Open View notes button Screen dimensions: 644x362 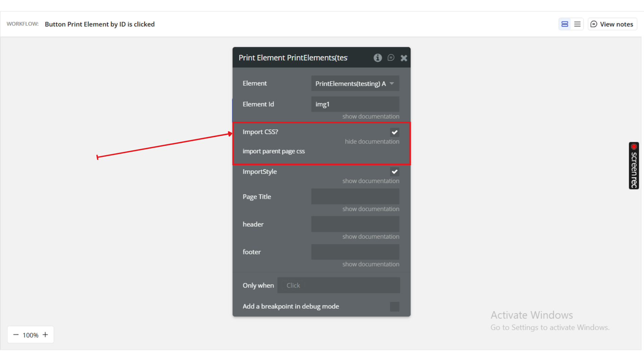612,24
